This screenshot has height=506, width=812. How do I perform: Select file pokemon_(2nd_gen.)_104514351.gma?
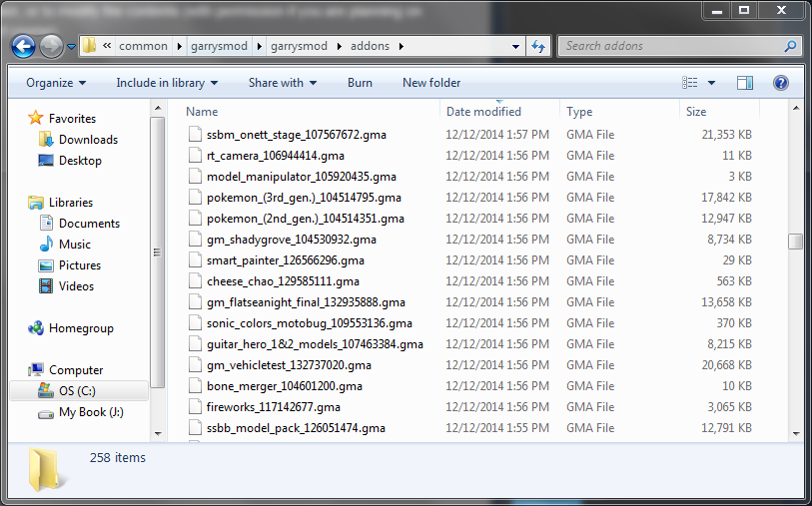(305, 219)
